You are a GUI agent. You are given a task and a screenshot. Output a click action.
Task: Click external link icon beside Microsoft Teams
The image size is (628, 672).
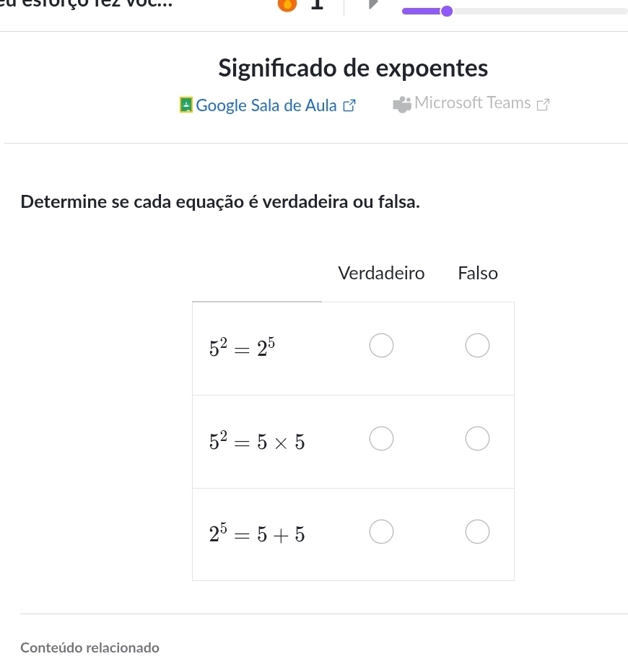tap(544, 105)
